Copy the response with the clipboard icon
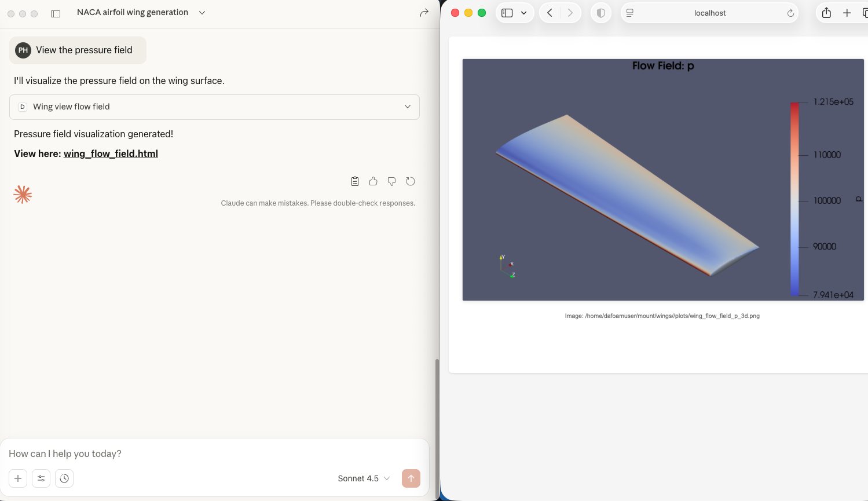Screen dimensions: 868x501 [355, 181]
